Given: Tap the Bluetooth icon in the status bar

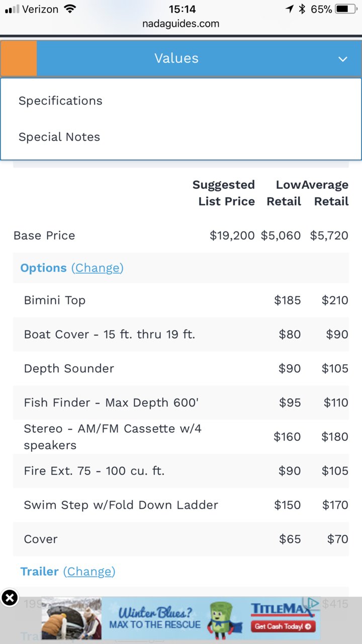Looking at the screenshot, I should [x=302, y=9].
